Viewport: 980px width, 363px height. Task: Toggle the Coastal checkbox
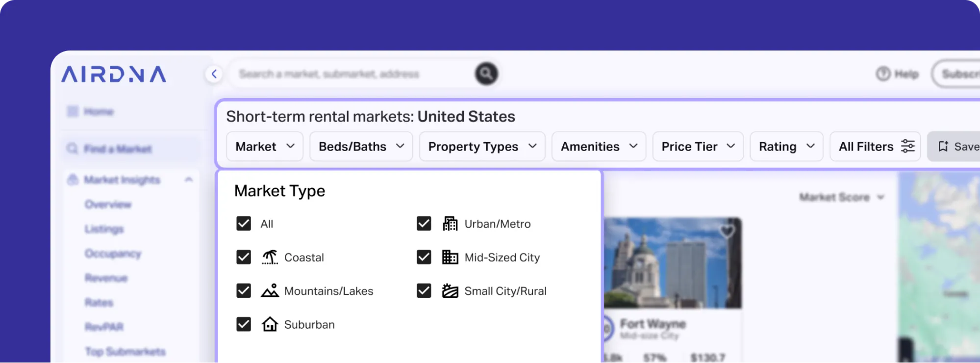click(x=244, y=257)
